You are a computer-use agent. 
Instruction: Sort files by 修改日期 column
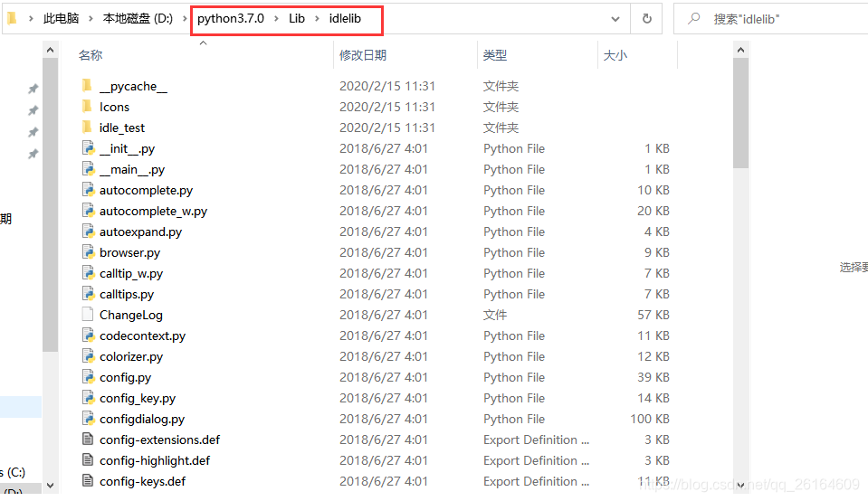pyautogui.click(x=363, y=55)
